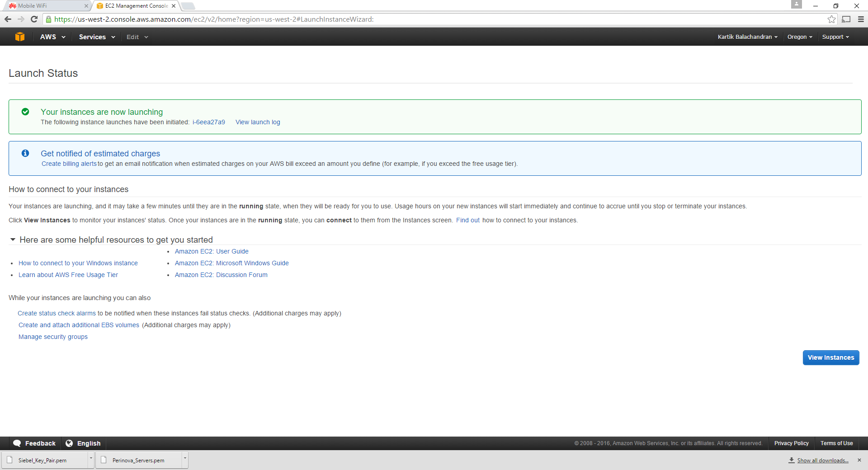
Task: Go back with browser back arrow
Action: pos(8,19)
